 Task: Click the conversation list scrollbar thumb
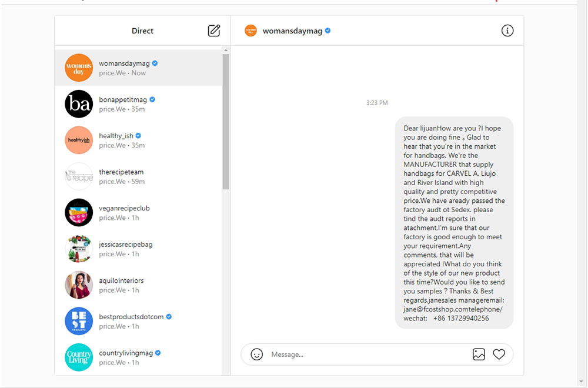(226, 122)
